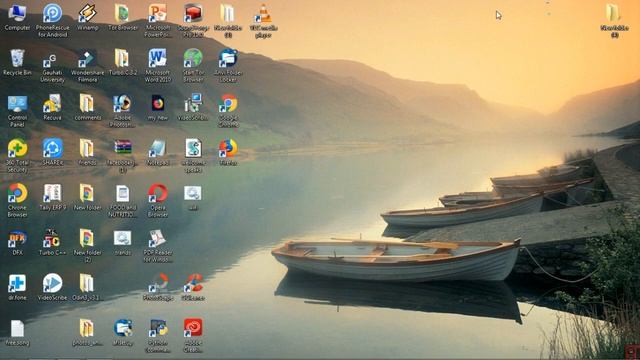This screenshot has width=640, height=360.
Task: Launch Firefox shortcut
Action: tap(228, 152)
